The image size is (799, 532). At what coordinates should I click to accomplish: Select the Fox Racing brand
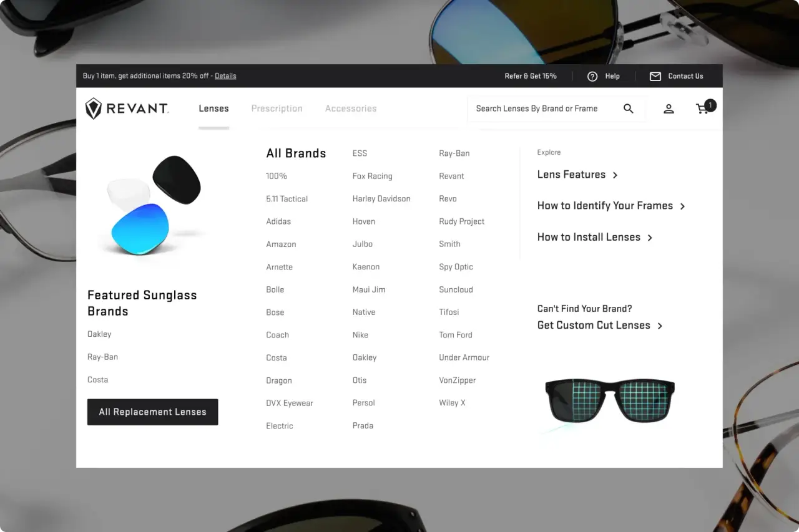point(372,176)
